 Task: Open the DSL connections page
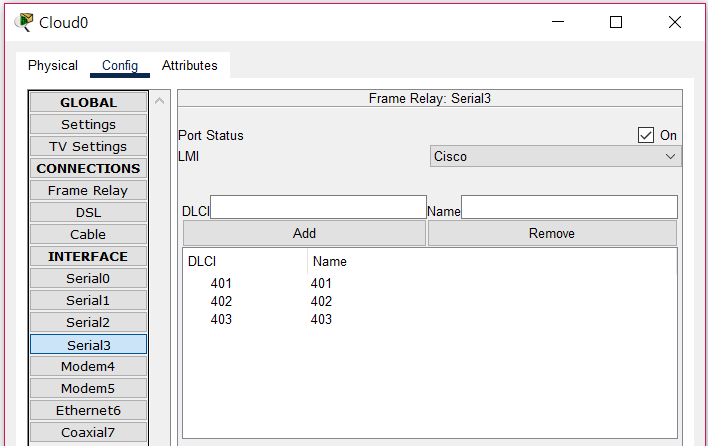(88, 213)
